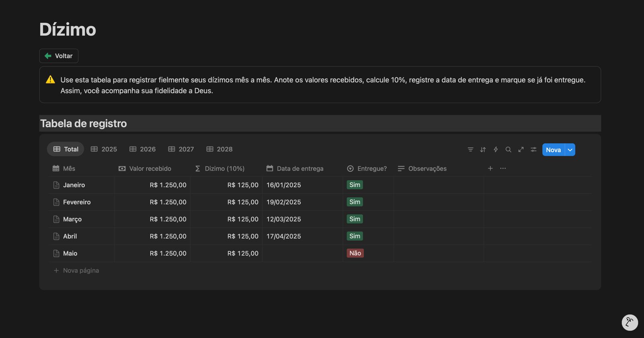
Task: Click the sort arrows icon
Action: 483,150
